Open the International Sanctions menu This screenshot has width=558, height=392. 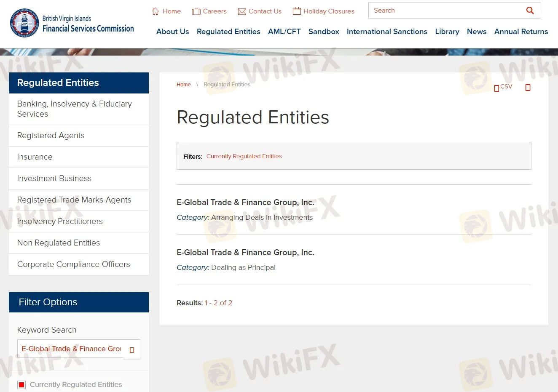pyautogui.click(x=386, y=32)
